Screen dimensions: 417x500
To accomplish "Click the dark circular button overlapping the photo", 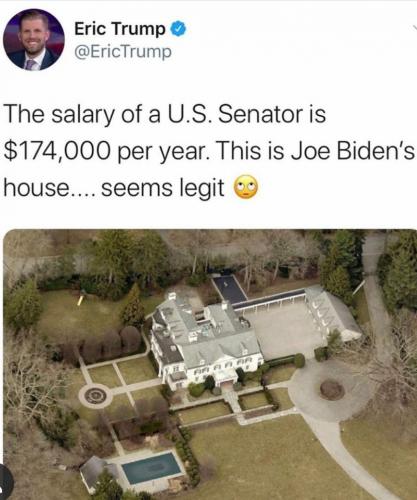I will tap(5, 481).
